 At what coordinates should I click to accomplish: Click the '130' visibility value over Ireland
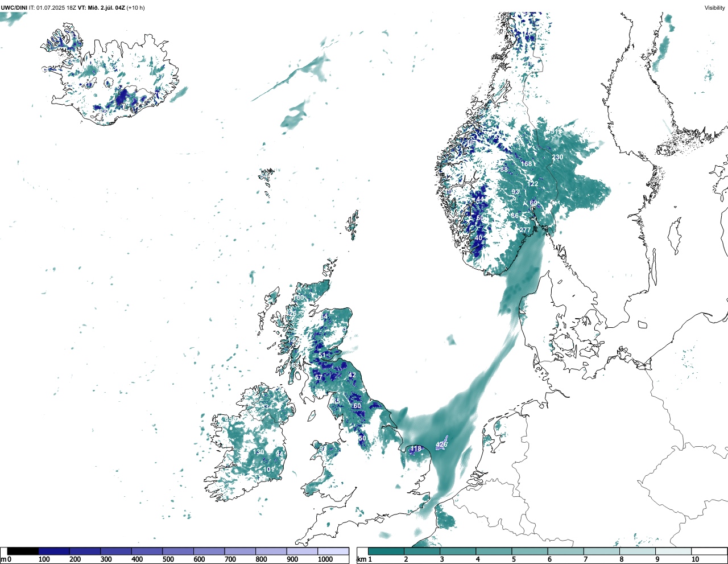pyautogui.click(x=259, y=452)
